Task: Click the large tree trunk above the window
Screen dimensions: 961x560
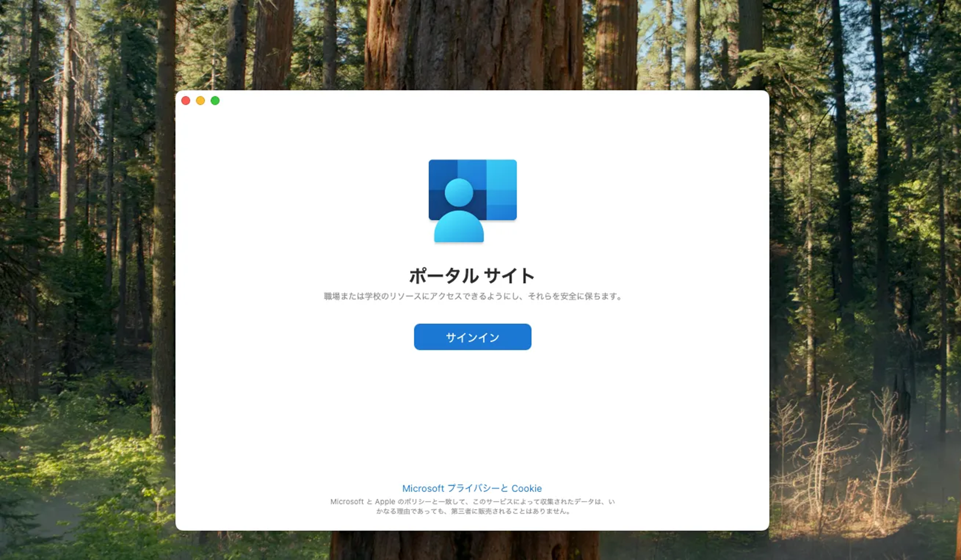Action: click(472, 45)
